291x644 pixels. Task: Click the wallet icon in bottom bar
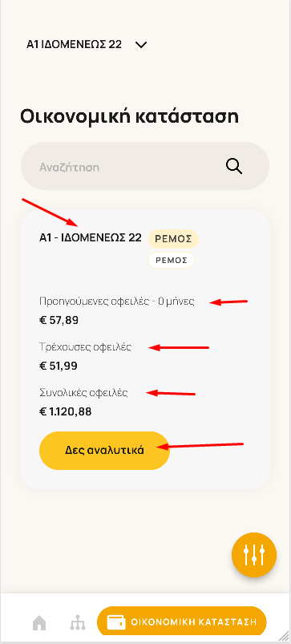116,622
